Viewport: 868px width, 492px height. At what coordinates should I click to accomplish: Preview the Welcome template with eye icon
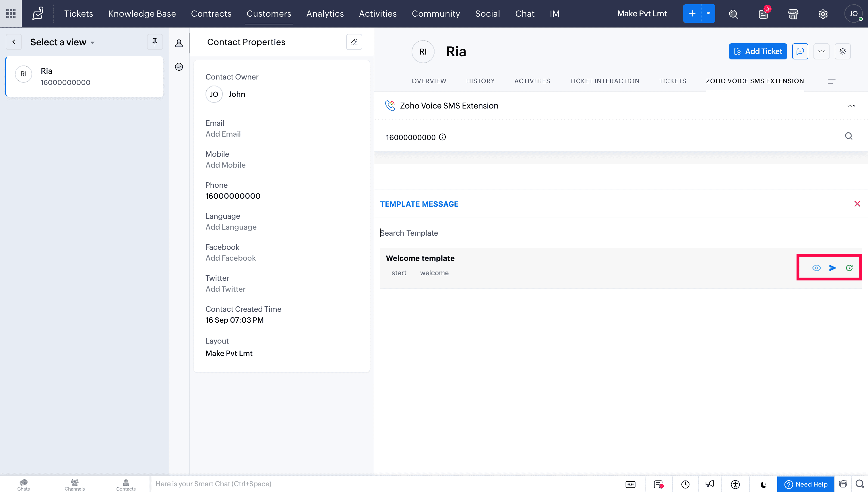(x=816, y=268)
